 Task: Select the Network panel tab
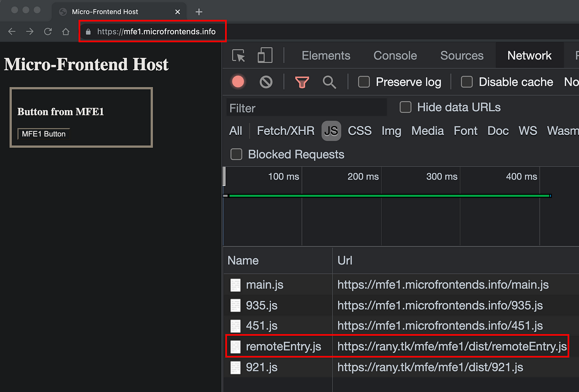click(x=529, y=55)
